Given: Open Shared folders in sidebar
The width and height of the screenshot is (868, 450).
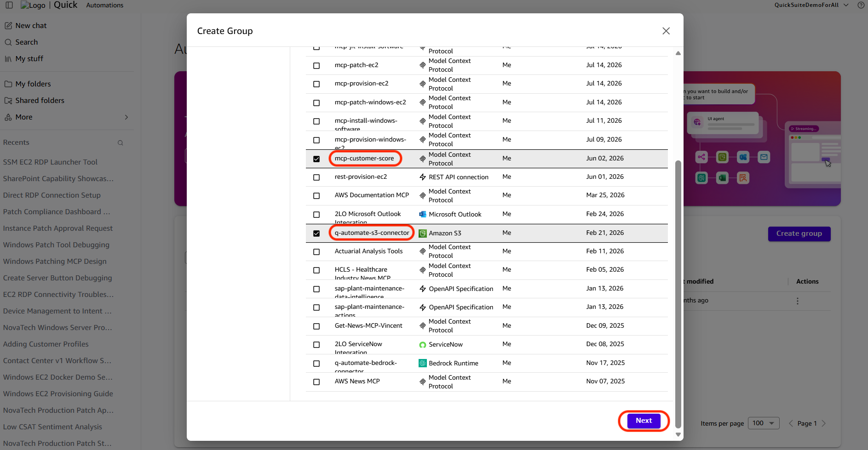Looking at the screenshot, I should pyautogui.click(x=40, y=101).
